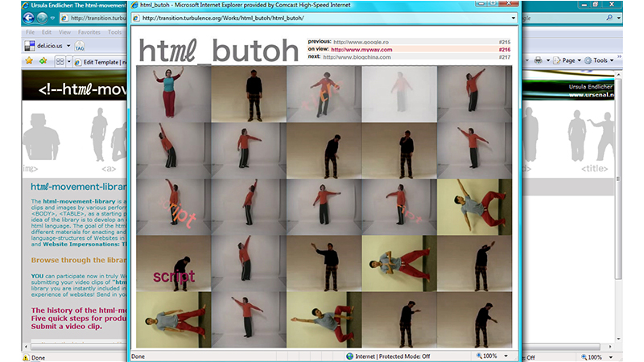Image resolution: width=644 pixels, height=362 pixels.
Task: Open the del.icio.us toolbar icon
Action: [30, 46]
